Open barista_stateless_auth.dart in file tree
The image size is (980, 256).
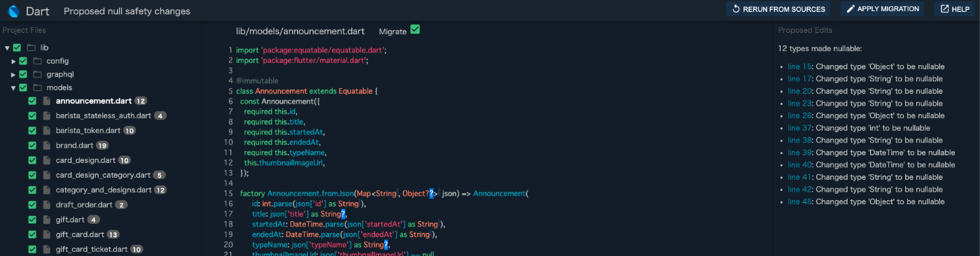(x=104, y=115)
